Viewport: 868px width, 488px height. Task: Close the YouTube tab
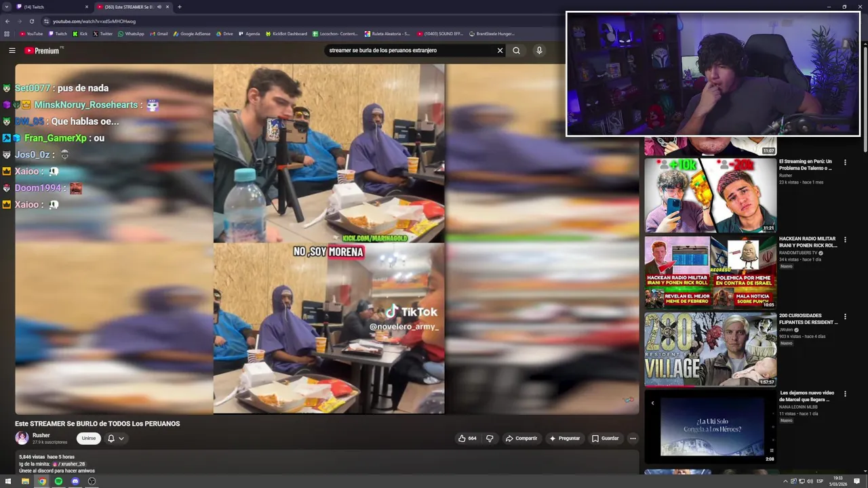click(x=167, y=7)
